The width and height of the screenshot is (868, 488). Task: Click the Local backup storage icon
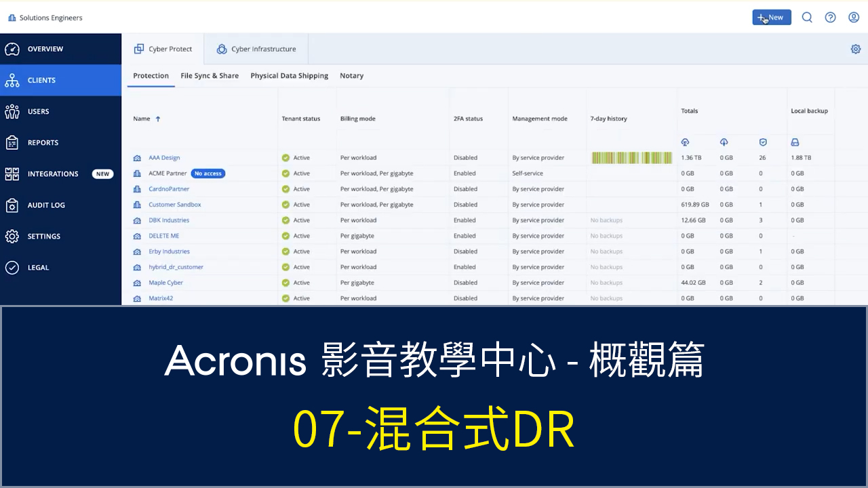tap(795, 142)
